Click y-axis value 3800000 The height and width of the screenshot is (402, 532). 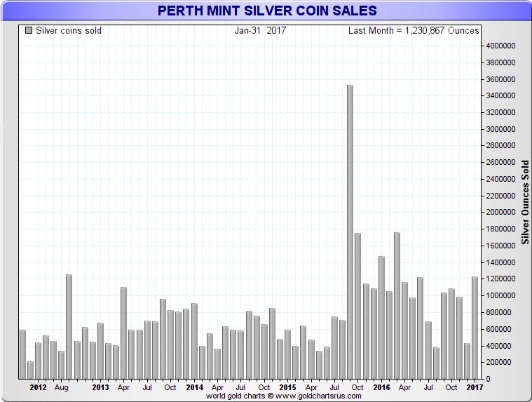coord(500,62)
